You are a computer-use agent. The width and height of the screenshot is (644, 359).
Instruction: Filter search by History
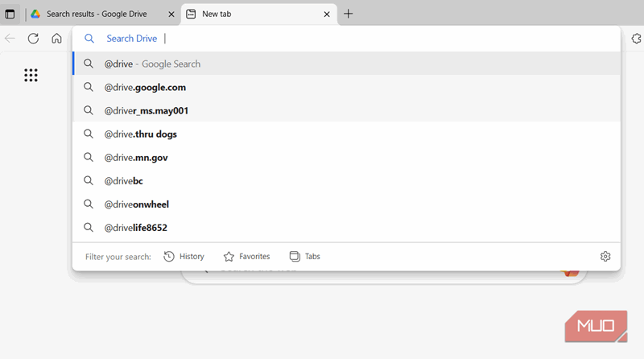coord(184,256)
